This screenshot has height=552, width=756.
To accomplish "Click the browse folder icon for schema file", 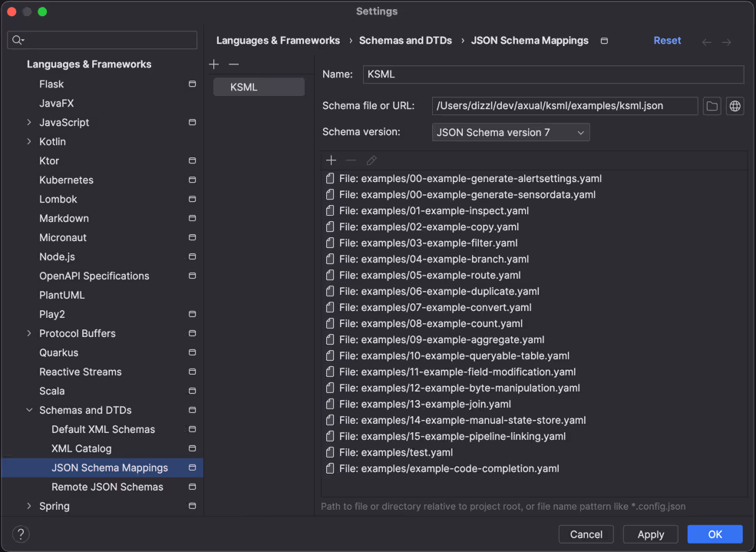I will pyautogui.click(x=711, y=106).
